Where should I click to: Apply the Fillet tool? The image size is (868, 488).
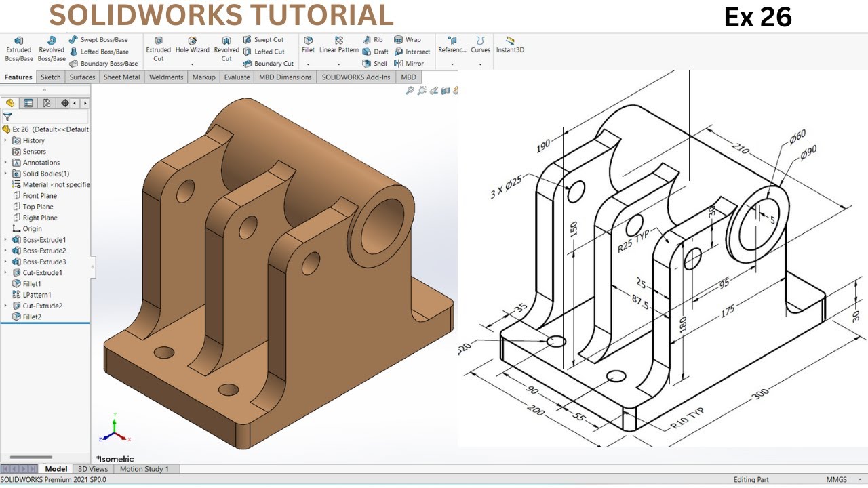[308, 45]
